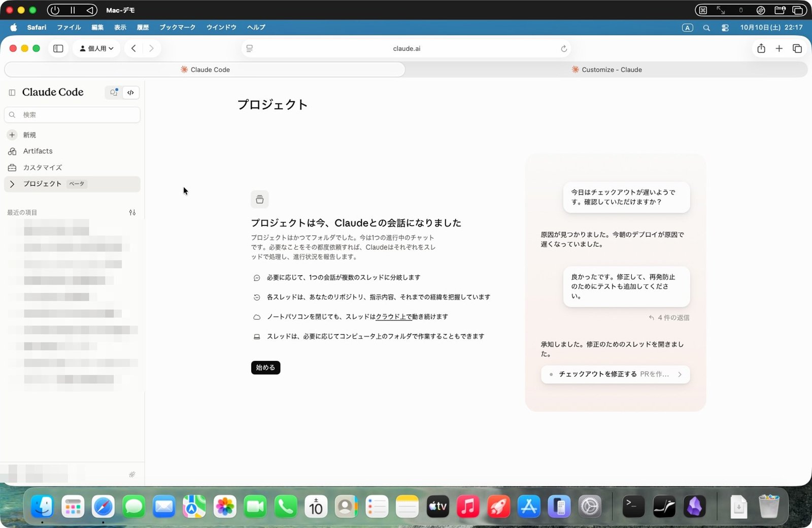The image size is (812, 528).
Task: Open Music app from the Dock
Action: [x=468, y=507]
